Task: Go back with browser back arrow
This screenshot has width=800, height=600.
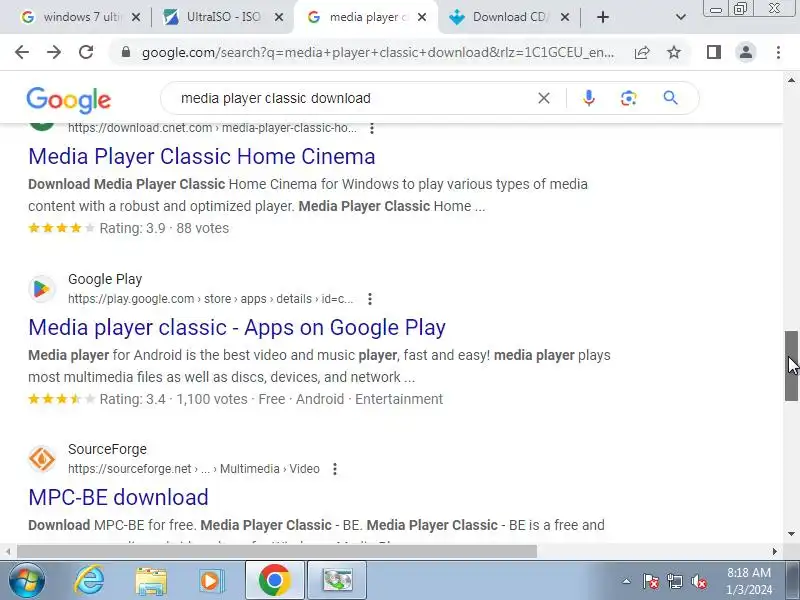Action: click(22, 52)
